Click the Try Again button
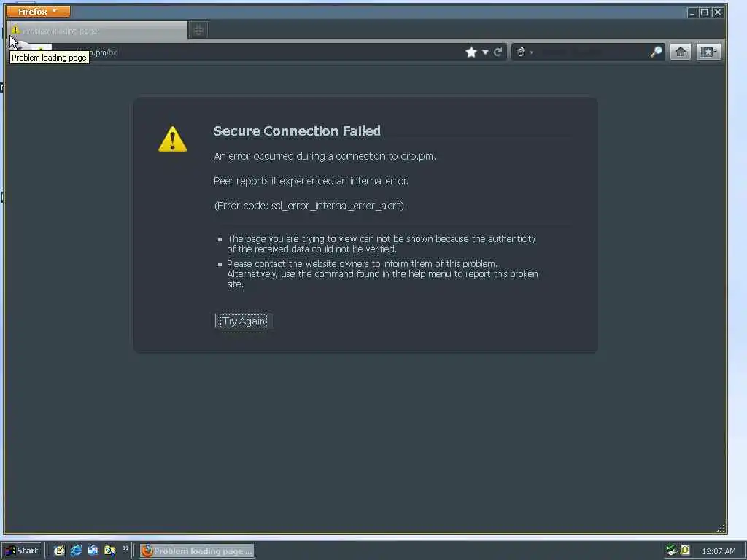Image resolution: width=747 pixels, height=560 pixels. click(244, 321)
